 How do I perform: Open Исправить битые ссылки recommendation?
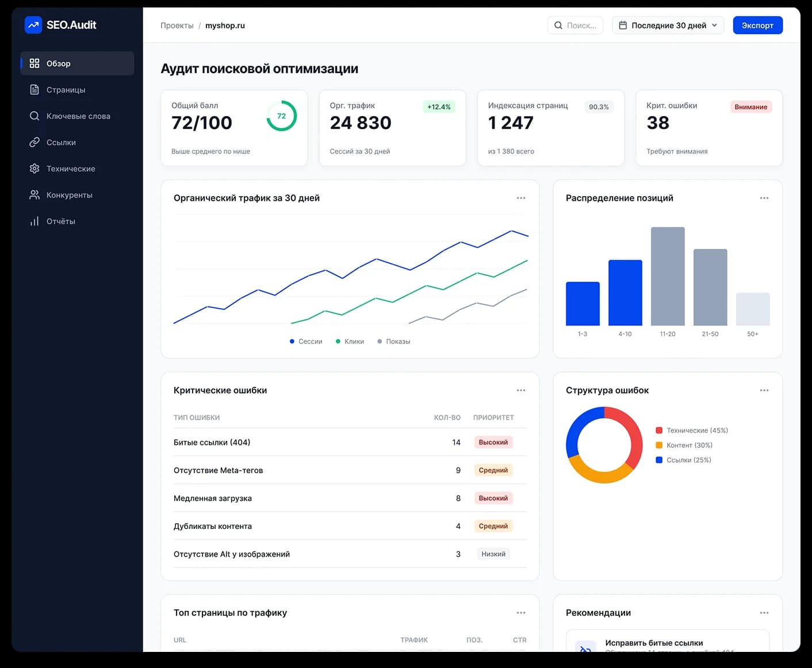pyautogui.click(x=668, y=641)
